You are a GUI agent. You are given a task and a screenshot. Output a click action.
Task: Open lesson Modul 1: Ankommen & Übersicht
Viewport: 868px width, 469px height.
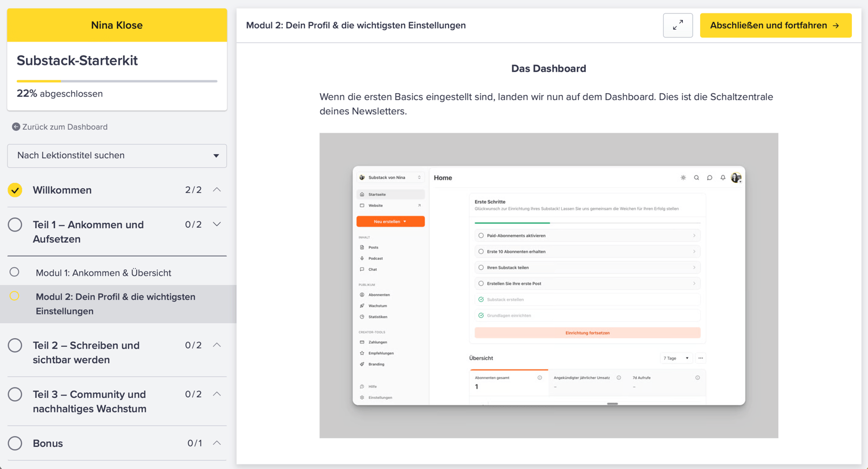point(104,273)
